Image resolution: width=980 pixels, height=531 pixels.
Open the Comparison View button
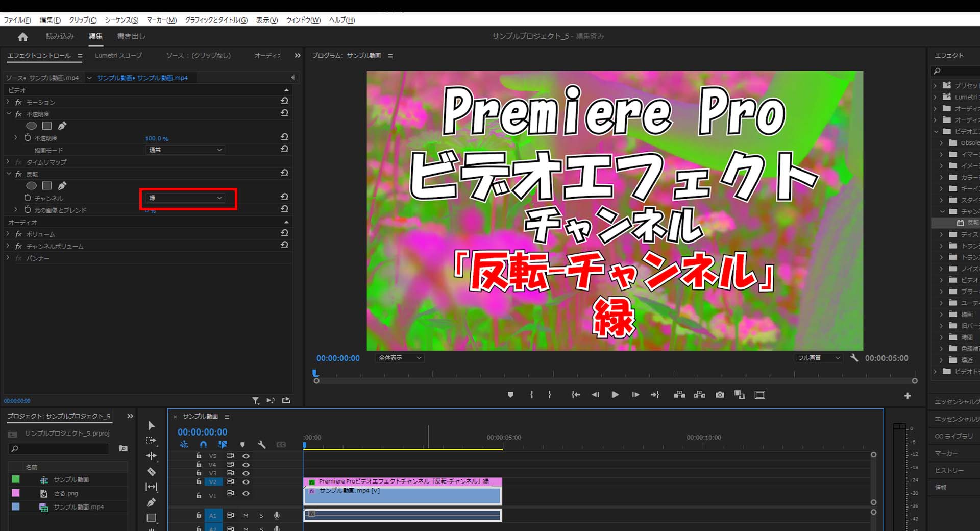(x=739, y=395)
